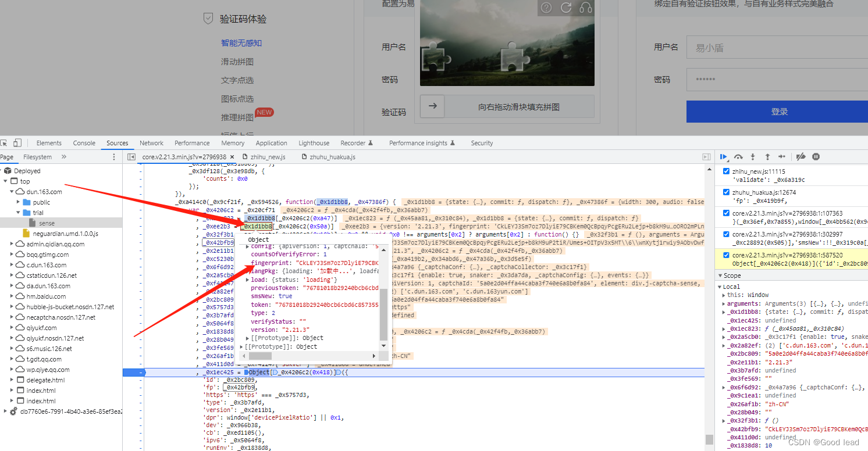868x451 pixels.
Task: Click the gear icon next to db7760e6 entry
Action: (x=14, y=411)
